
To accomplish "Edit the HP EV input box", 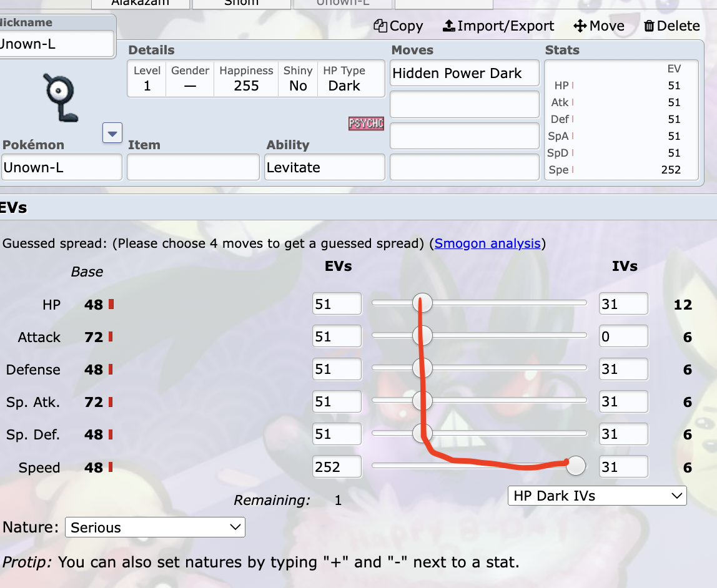I will click(x=337, y=304).
